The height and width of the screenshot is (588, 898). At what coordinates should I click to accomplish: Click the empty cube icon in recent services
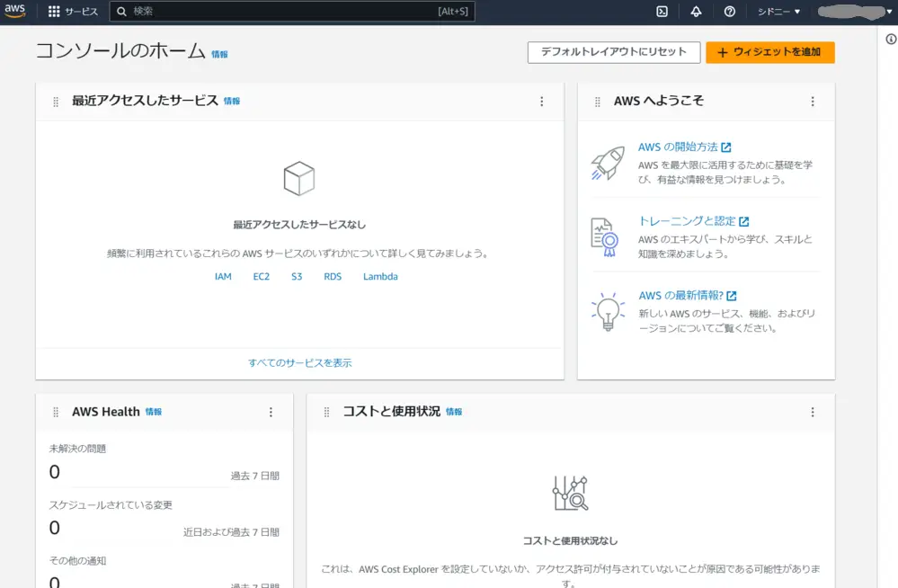pyautogui.click(x=299, y=178)
